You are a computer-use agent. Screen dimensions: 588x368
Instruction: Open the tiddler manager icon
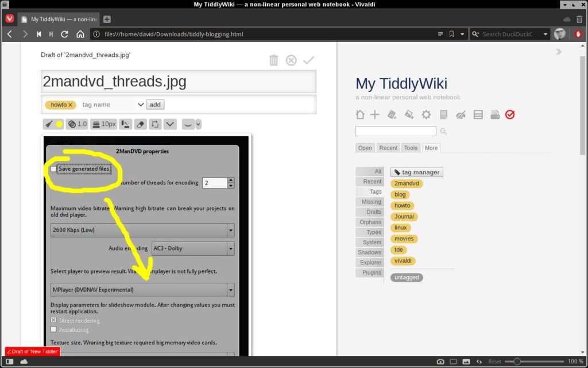(444, 114)
